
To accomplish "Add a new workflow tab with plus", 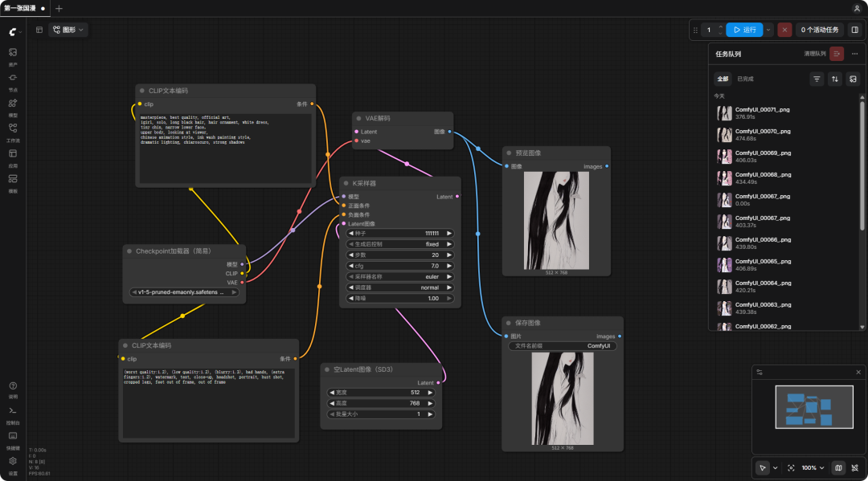I will pyautogui.click(x=59, y=8).
